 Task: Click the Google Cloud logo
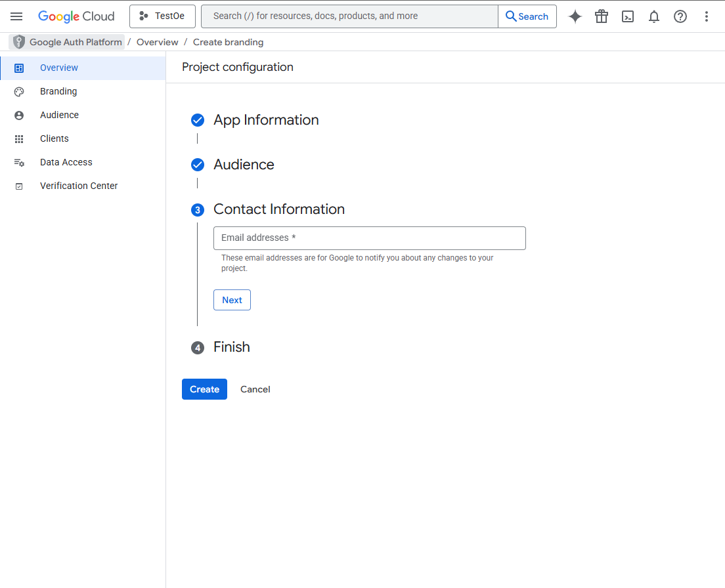pyautogui.click(x=76, y=16)
